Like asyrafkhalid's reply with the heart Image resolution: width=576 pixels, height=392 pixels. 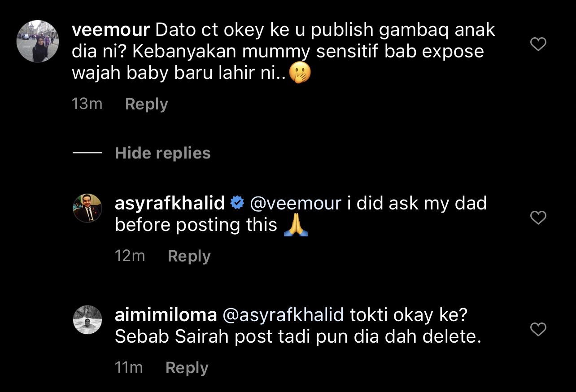coord(538,218)
